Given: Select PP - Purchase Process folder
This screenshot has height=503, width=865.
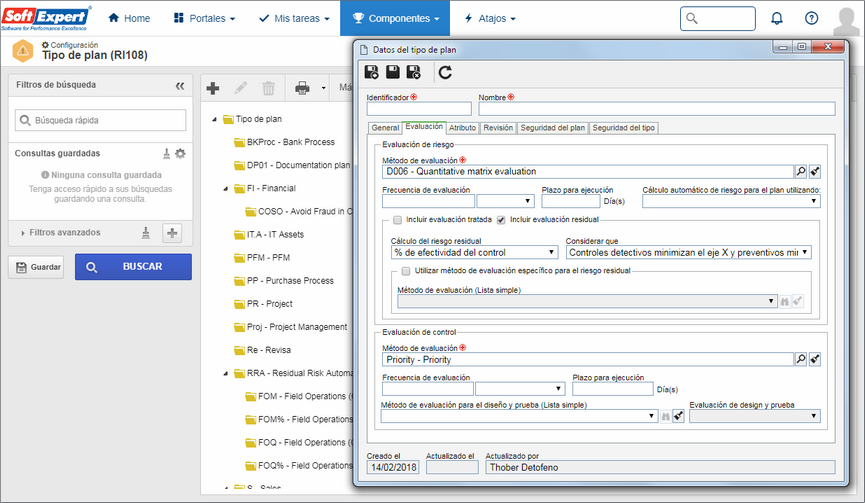Looking at the screenshot, I should (x=284, y=281).
